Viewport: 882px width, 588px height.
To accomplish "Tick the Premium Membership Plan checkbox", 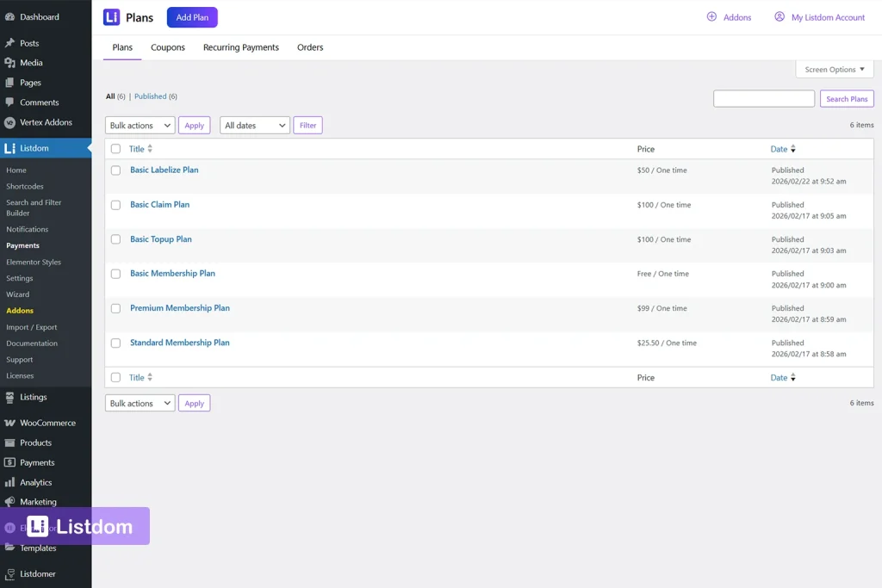I will [x=116, y=308].
